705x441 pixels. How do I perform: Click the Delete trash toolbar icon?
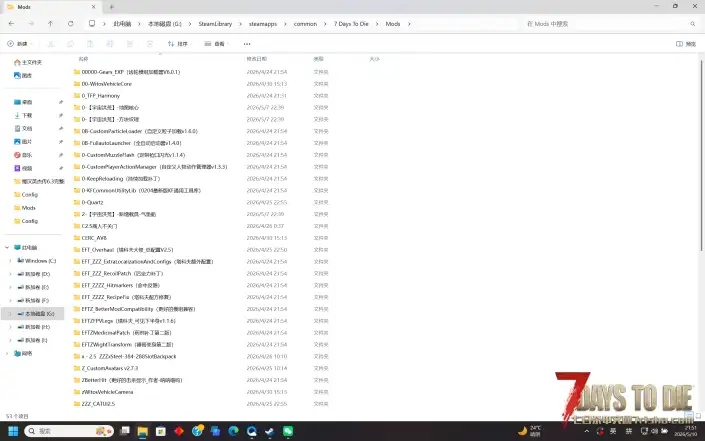click(x=150, y=44)
